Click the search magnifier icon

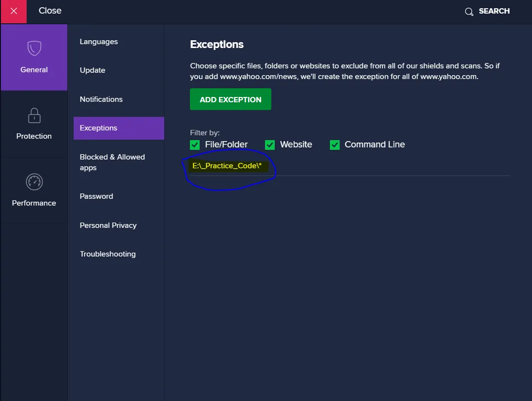[x=469, y=12]
